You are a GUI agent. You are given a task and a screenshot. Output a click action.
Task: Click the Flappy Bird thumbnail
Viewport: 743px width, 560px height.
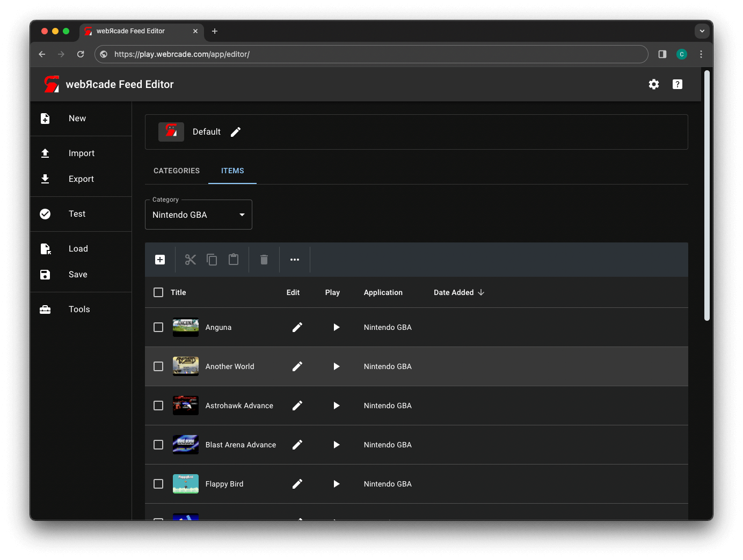click(186, 484)
